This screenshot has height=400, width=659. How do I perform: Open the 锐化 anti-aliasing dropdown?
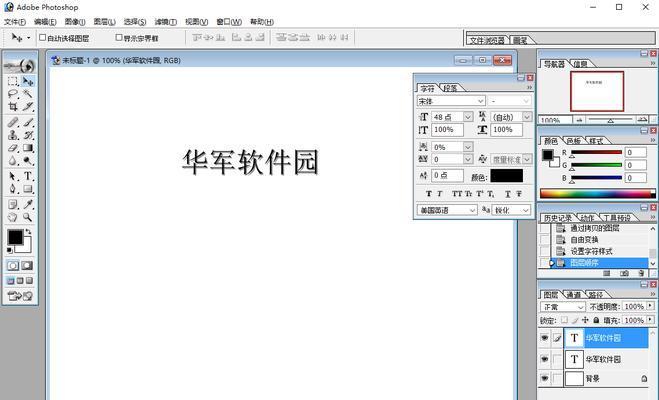point(526,210)
